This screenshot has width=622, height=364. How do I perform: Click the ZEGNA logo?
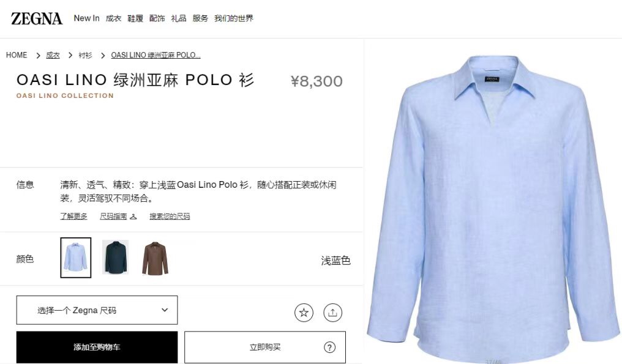[37, 18]
